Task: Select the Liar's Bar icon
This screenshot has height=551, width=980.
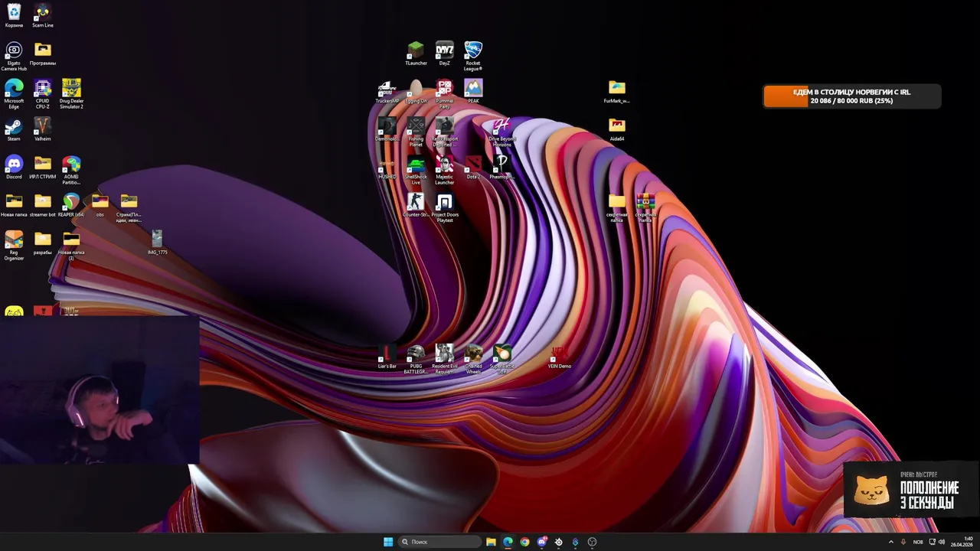Action: 387,357
